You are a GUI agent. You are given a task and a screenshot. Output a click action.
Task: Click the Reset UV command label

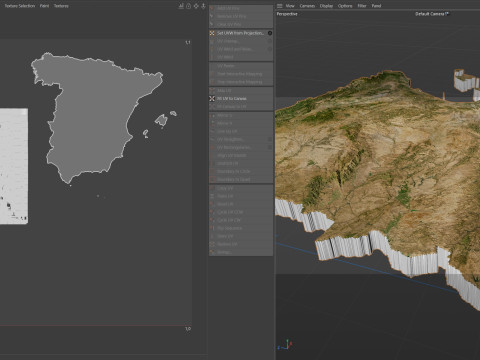point(225,204)
